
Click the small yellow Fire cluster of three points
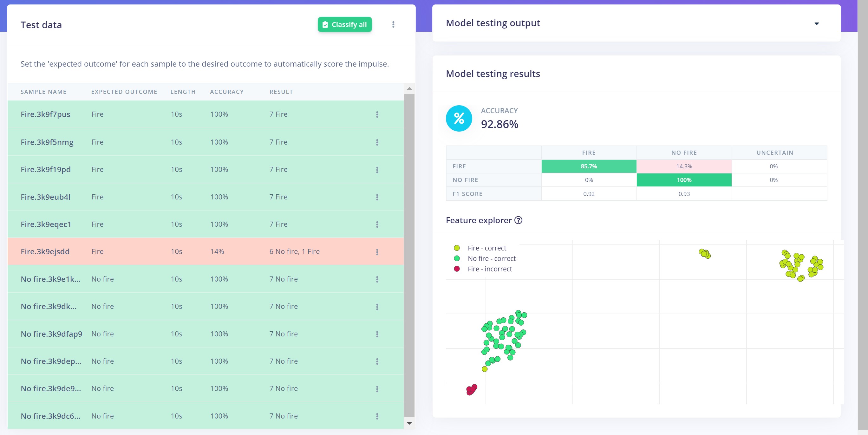pos(705,253)
